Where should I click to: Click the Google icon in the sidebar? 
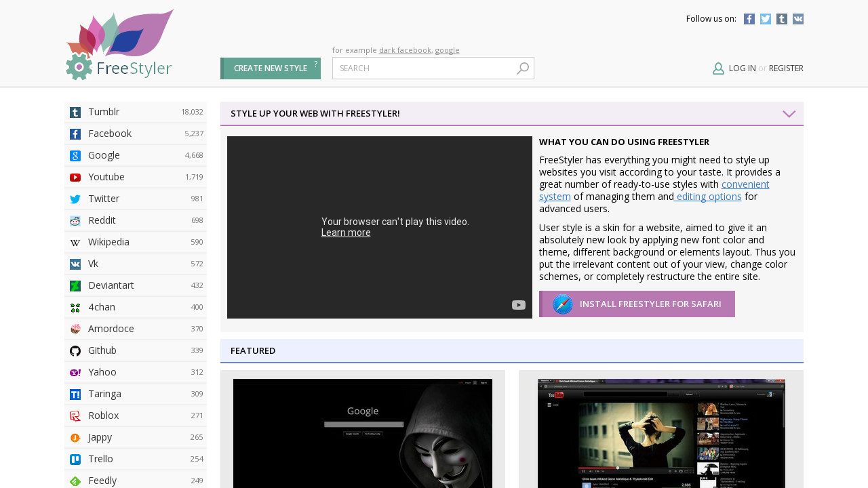pyautogui.click(x=75, y=156)
